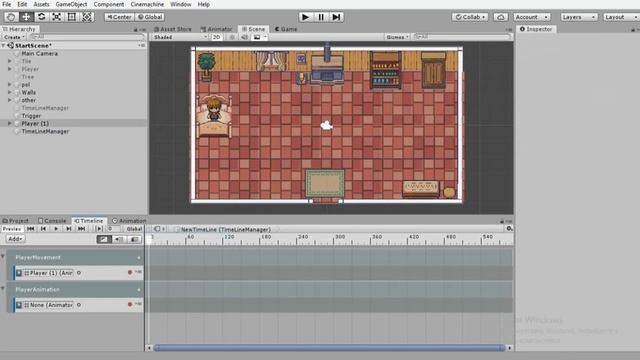
Task: Toggle Global handle rotation
Action: 150,17
